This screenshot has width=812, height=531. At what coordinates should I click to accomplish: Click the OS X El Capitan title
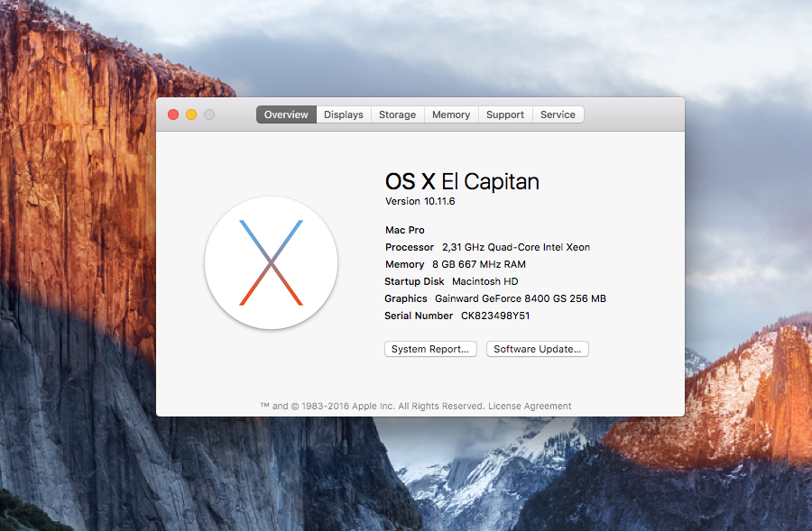coord(462,182)
